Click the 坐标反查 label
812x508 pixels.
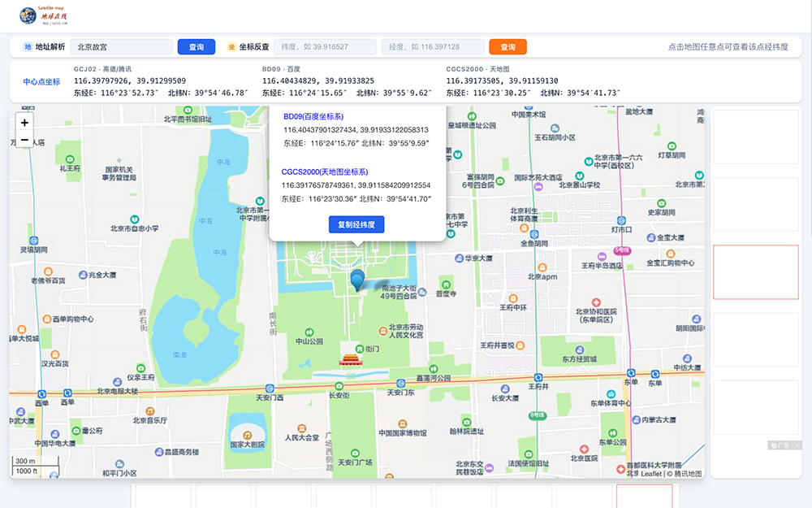tap(253, 46)
